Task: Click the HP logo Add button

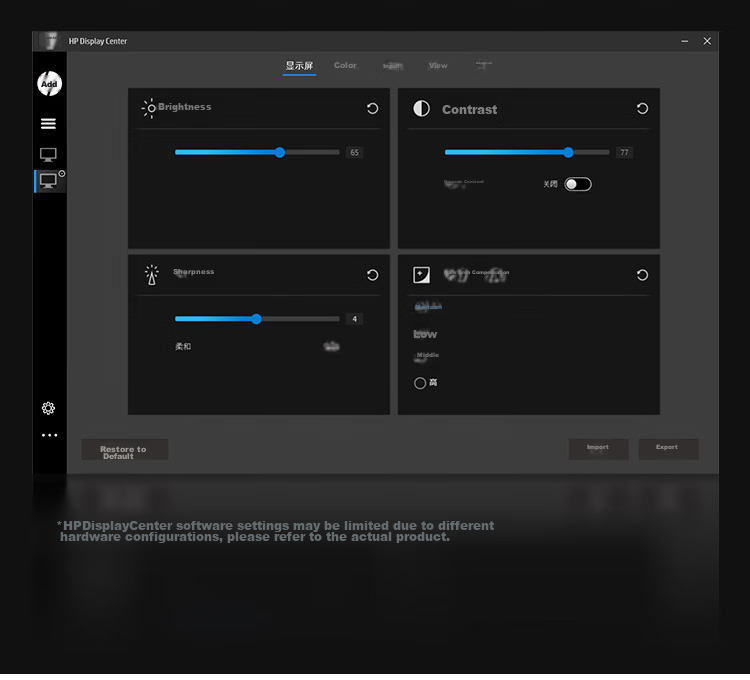Action: pyautogui.click(x=49, y=84)
